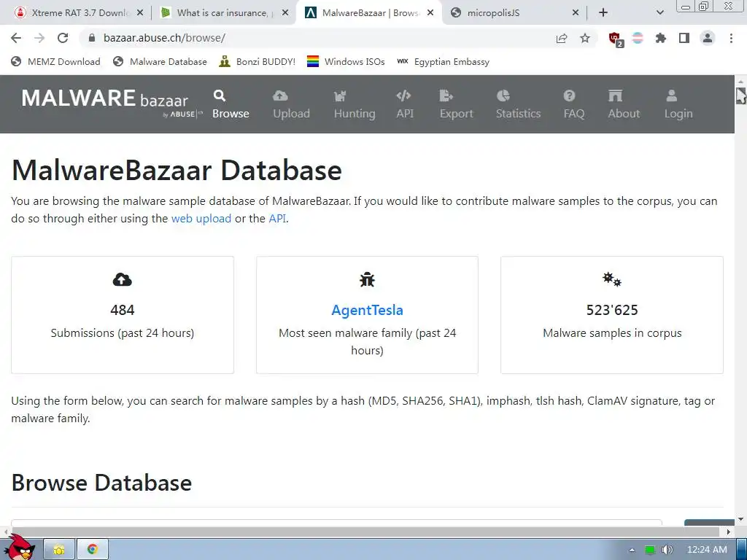Open Malware Database bookmark
747x560 pixels.
[x=160, y=62]
